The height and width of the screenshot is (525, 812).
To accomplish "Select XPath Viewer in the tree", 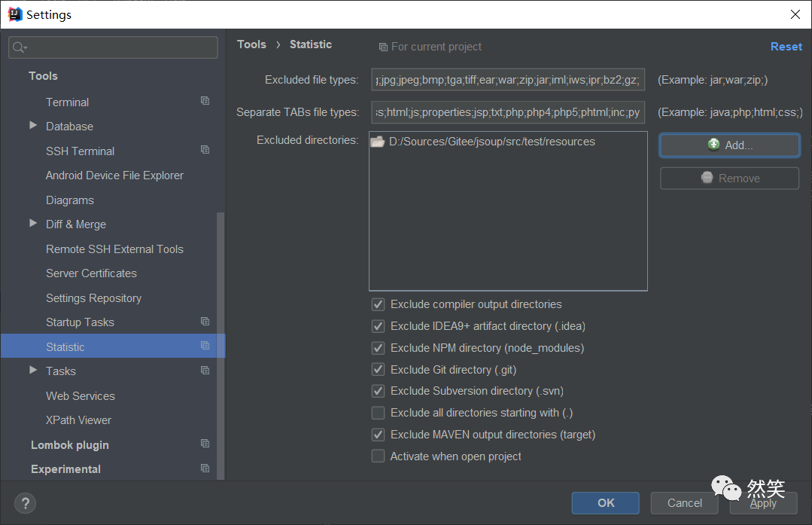I will (x=78, y=420).
